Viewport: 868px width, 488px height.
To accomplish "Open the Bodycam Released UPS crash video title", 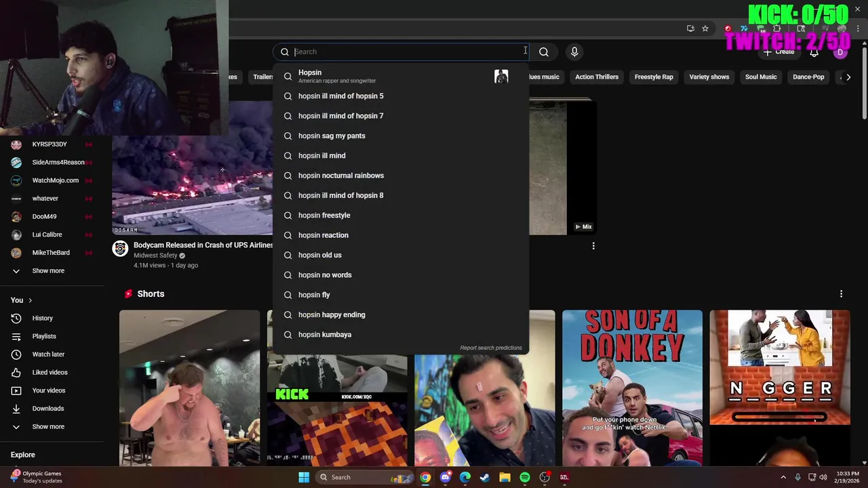I will point(203,245).
